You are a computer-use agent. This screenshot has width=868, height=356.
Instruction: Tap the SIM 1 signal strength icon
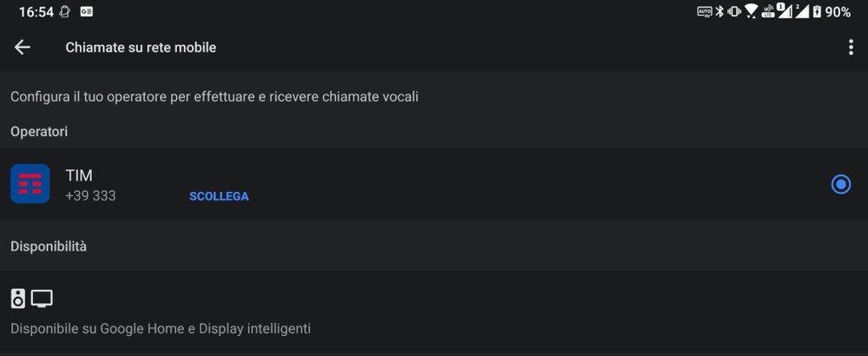pyautogui.click(x=785, y=11)
